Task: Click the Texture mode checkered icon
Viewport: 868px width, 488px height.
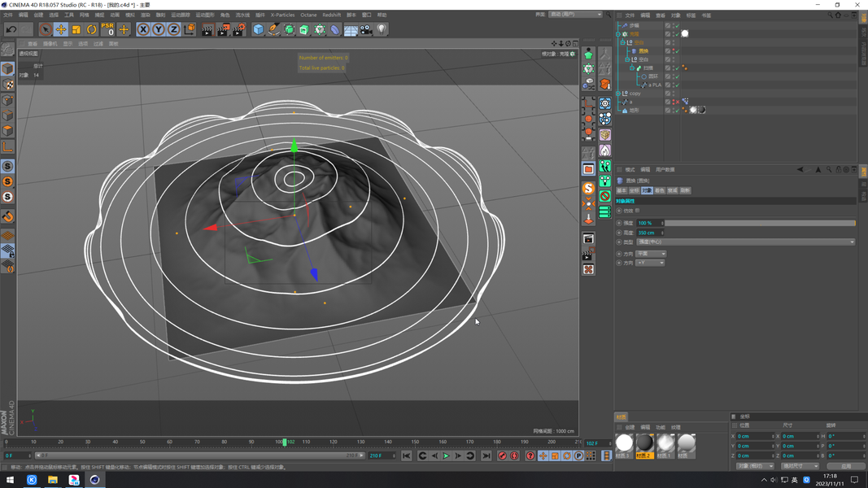Action: (8, 84)
